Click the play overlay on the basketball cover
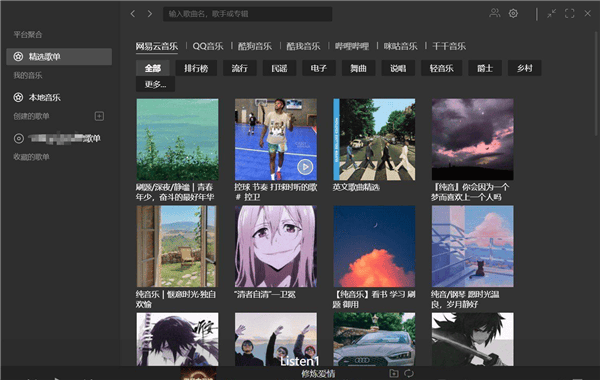This screenshot has height=380, width=600. (x=305, y=167)
